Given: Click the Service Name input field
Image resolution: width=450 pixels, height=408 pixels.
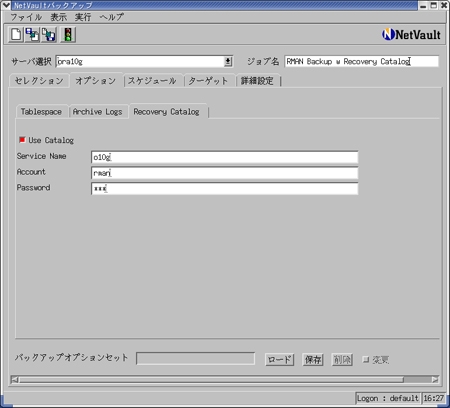Looking at the screenshot, I should click(224, 157).
